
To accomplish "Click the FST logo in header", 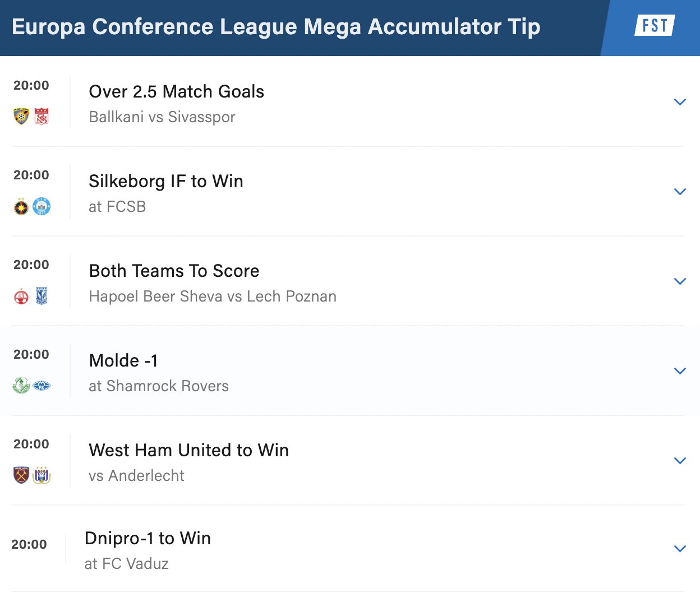I will pyautogui.click(x=655, y=25).
